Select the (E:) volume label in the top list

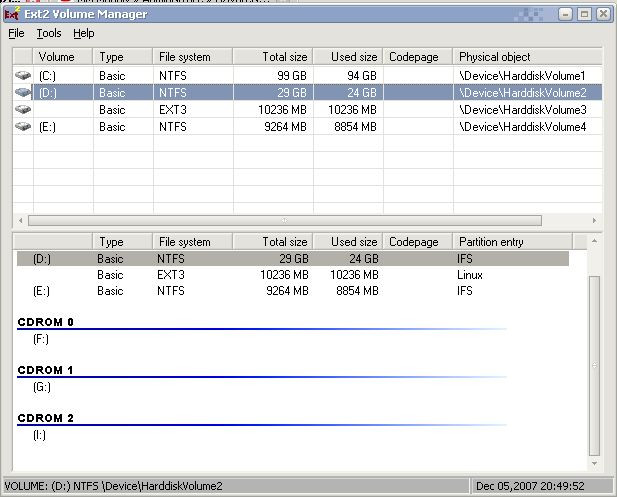tap(47, 127)
